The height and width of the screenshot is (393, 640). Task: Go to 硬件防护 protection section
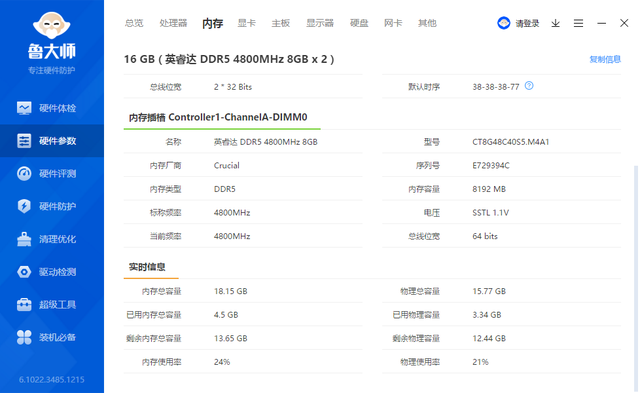click(52, 206)
